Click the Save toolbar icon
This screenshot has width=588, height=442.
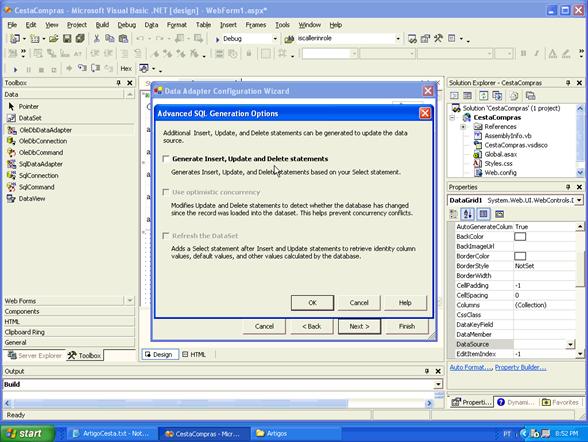pos(67,38)
